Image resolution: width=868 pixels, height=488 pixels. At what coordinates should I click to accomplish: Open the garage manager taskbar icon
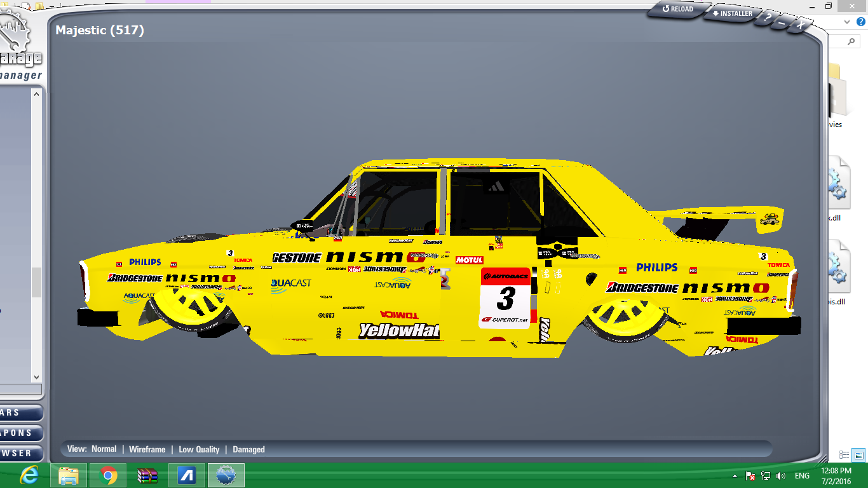tap(226, 475)
